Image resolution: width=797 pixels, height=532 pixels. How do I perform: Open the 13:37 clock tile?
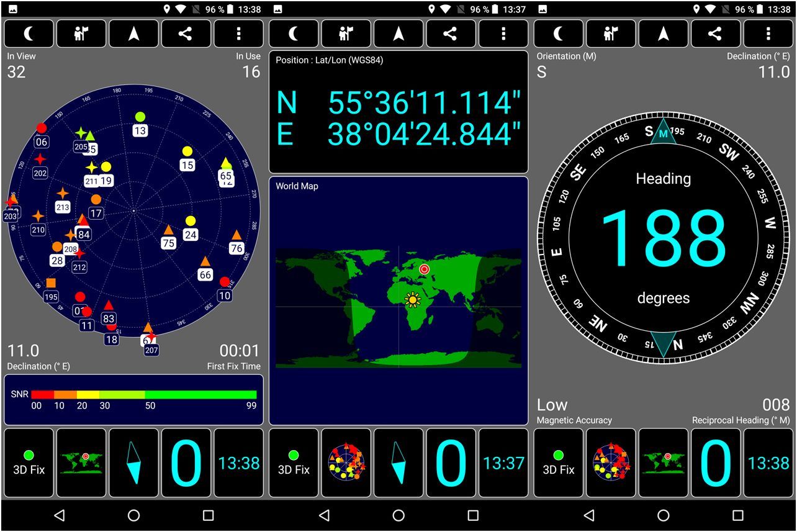pyautogui.click(x=503, y=463)
